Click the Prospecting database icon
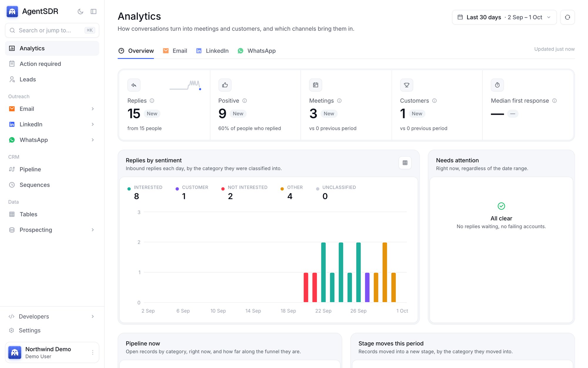This screenshot has height=368, width=588. (x=12, y=230)
